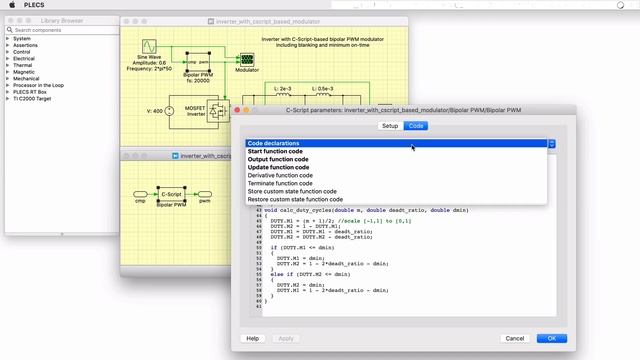Click the code section dropdown arrow

point(551,144)
